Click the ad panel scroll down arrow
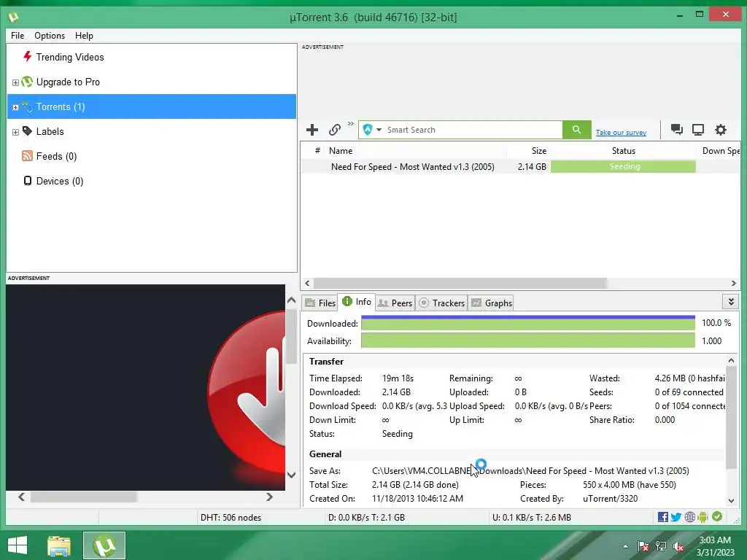Screen dimensions: 747x560 pyautogui.click(x=292, y=475)
